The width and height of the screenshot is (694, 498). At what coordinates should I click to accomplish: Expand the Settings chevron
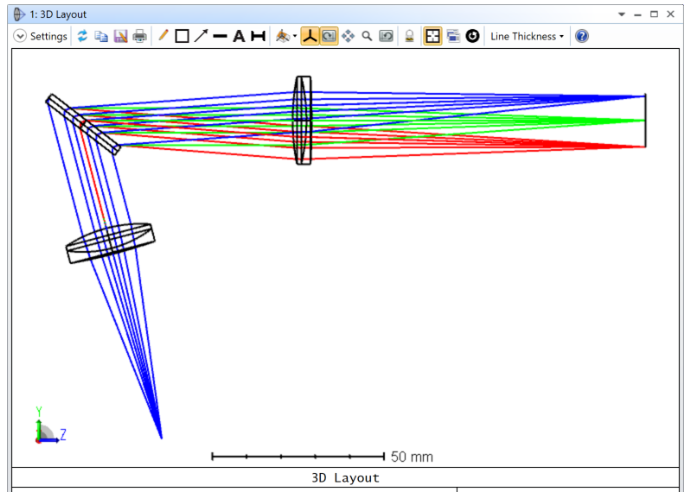(x=20, y=36)
